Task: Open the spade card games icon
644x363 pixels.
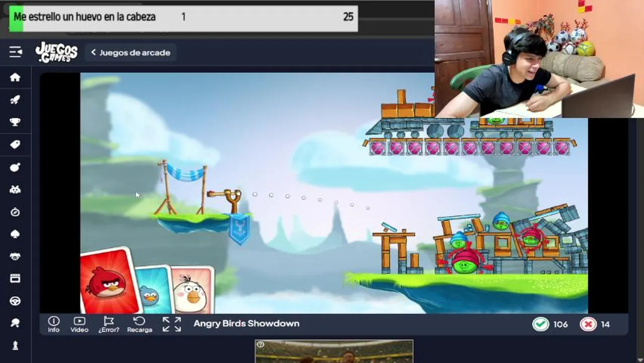Action: (x=15, y=234)
